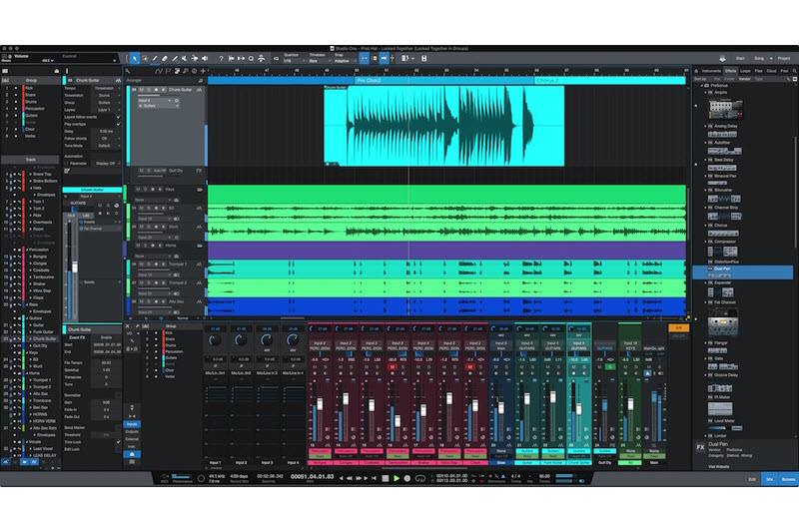
Task: Collapse the Horns folder in track list
Action: 26,373
